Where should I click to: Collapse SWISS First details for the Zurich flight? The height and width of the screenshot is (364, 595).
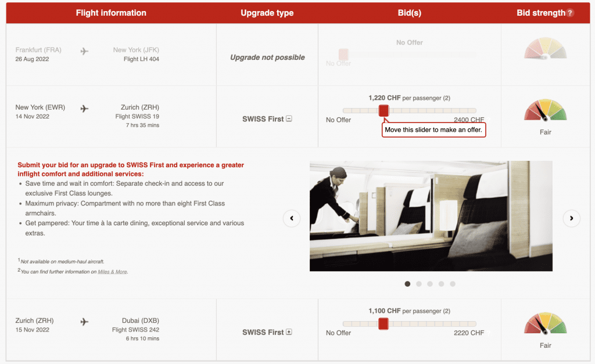(289, 118)
